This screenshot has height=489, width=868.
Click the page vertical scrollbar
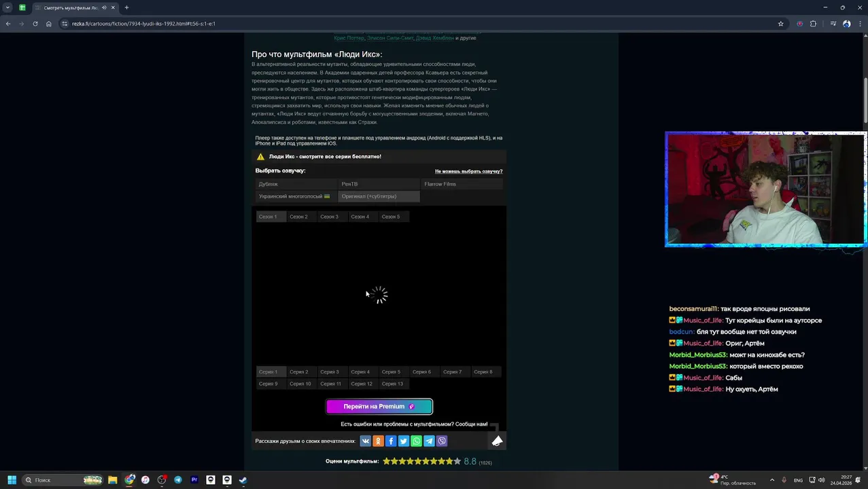point(865,102)
